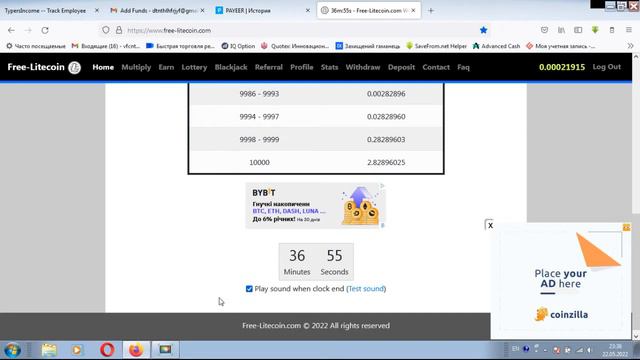Go to the Earn section
Screen dimensions: 640x360
[166, 67]
